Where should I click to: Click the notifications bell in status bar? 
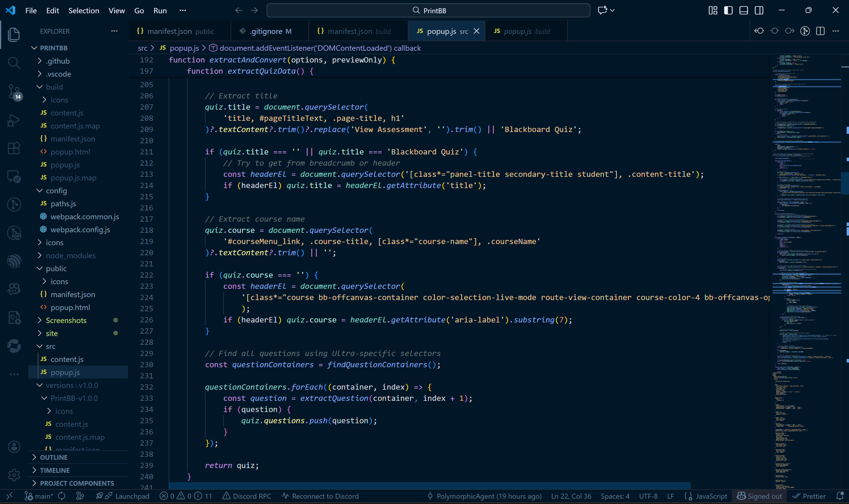tap(840, 496)
